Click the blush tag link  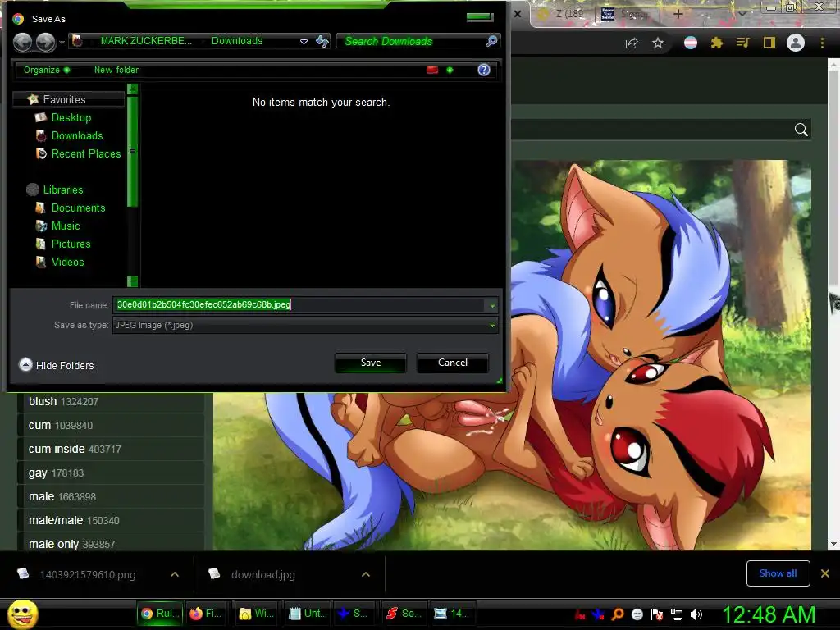click(43, 401)
